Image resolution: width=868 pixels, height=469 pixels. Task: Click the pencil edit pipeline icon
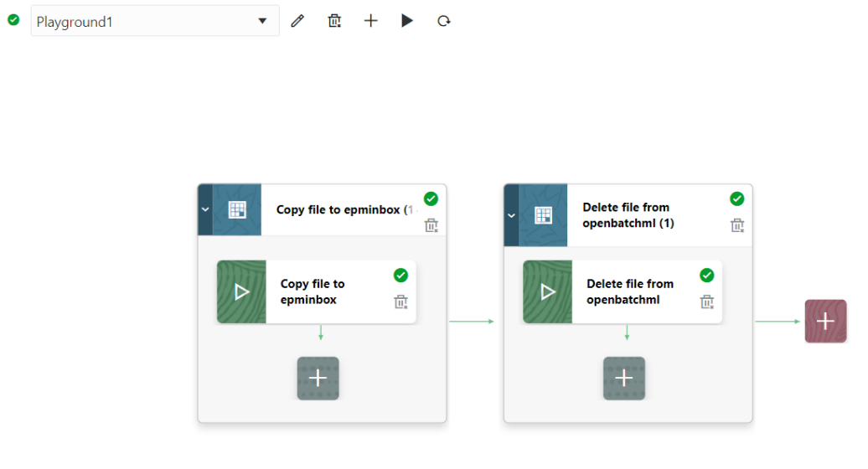point(297,21)
